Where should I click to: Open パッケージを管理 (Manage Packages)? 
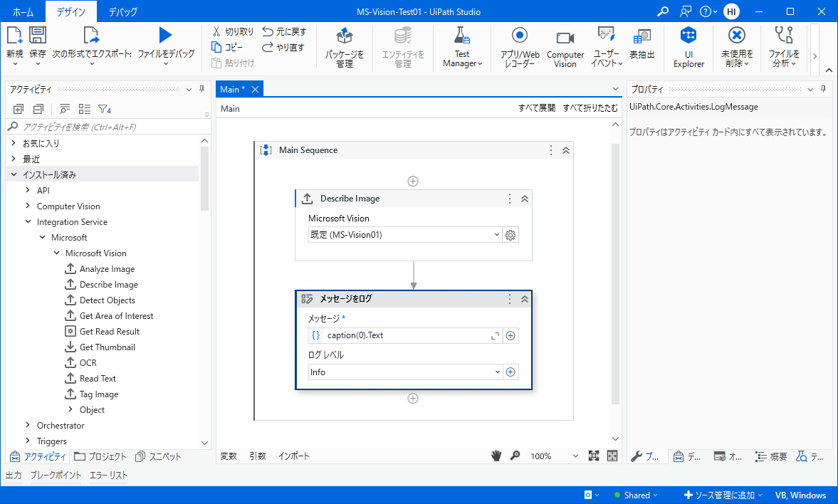345,47
